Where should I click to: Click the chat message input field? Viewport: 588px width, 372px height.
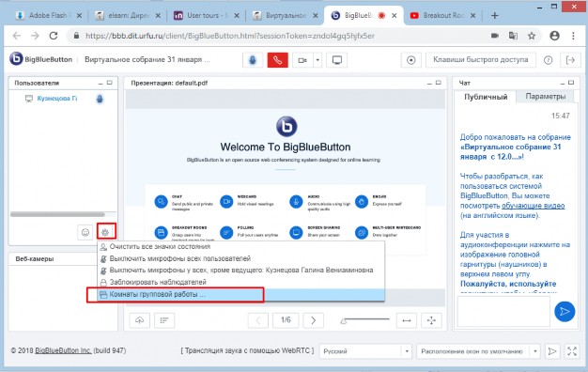[x=503, y=311]
